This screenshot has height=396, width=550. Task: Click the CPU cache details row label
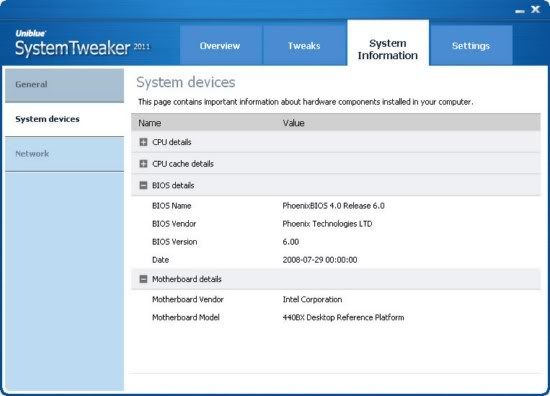[183, 164]
